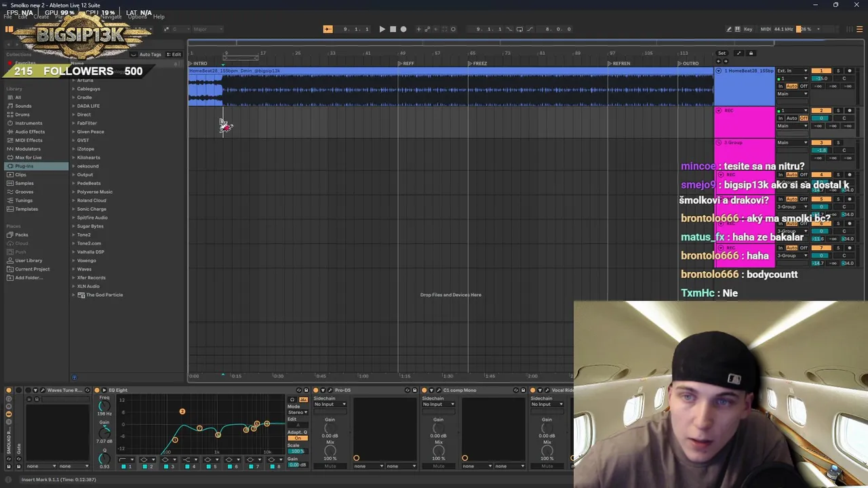Toggle EQ Eight Adaptive Q On button

[297, 438]
